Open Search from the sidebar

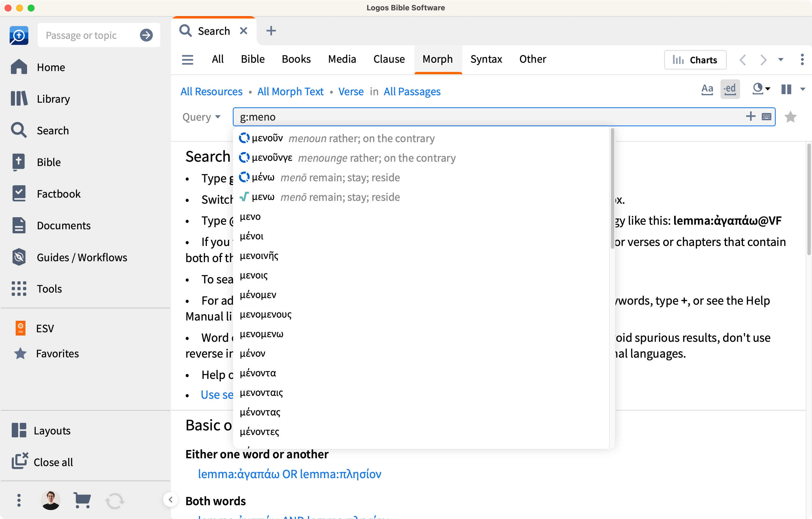[39, 131]
